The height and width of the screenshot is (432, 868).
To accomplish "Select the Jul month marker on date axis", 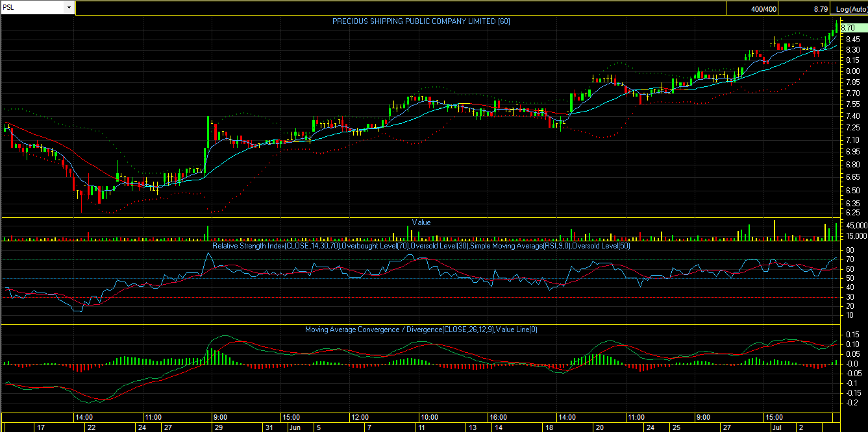I will coord(777,427).
